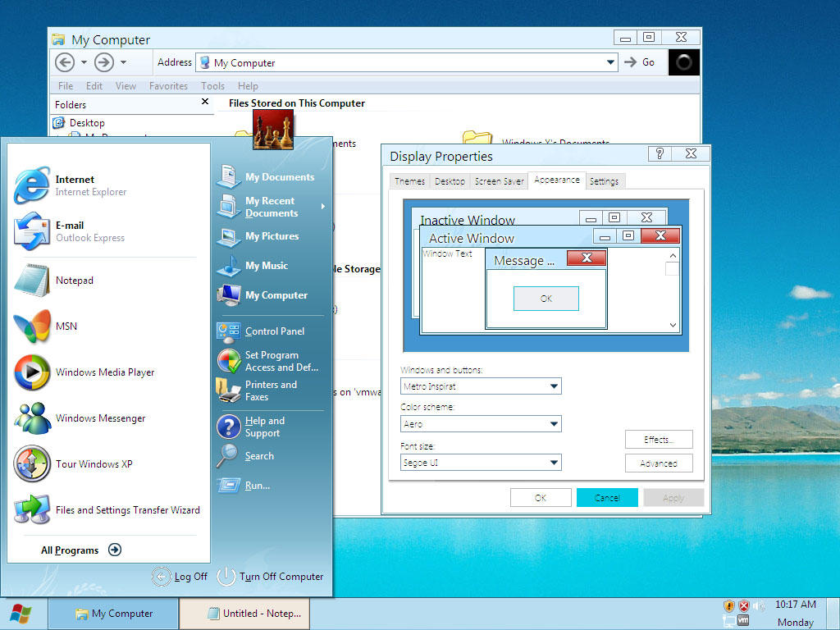Open the Favorites menu
Screen dimensions: 840x630
168,85
